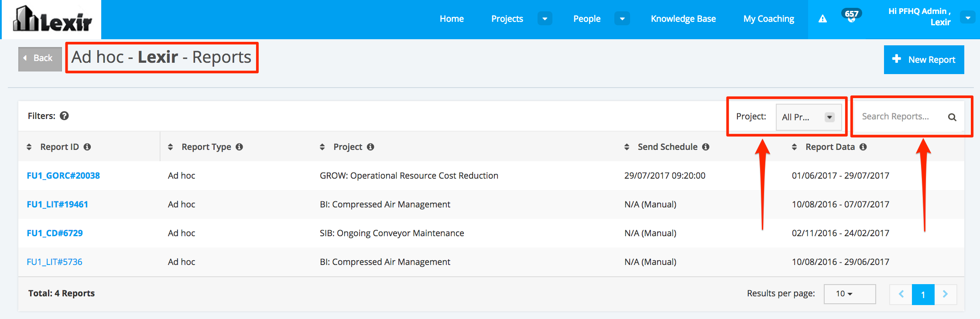Open report FU1_CD#6729
The width and height of the screenshot is (980, 319).
(55, 233)
